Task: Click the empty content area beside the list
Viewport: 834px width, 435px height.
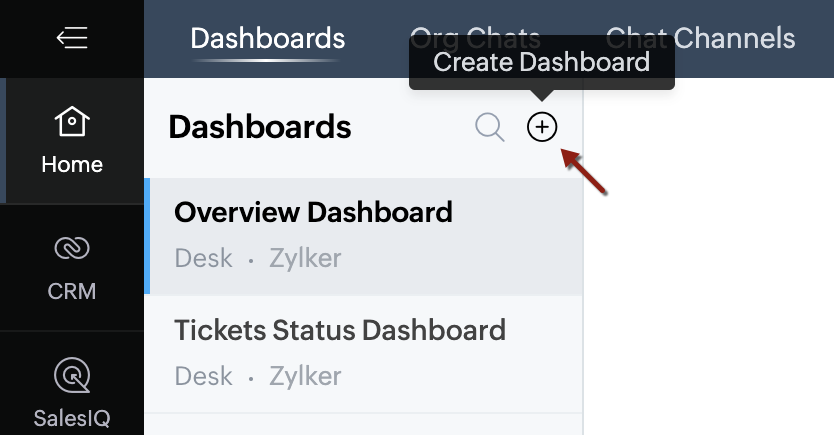Action: tap(709, 256)
